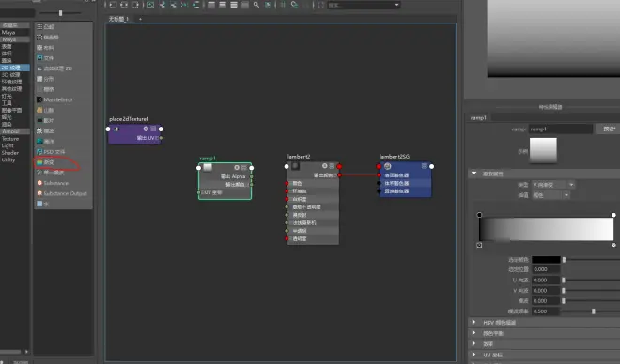Select the 无标题_1 graph tab
This screenshot has height=364, width=620.
pos(118,19)
